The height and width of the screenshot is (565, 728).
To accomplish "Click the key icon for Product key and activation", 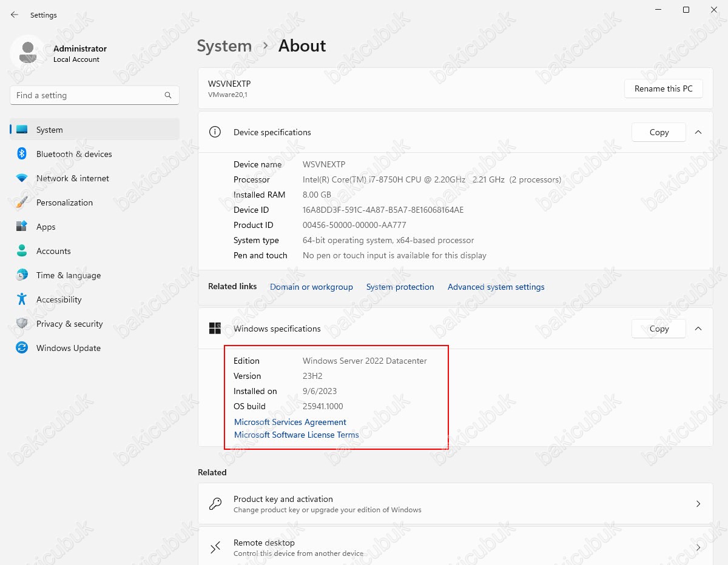I will (x=215, y=504).
